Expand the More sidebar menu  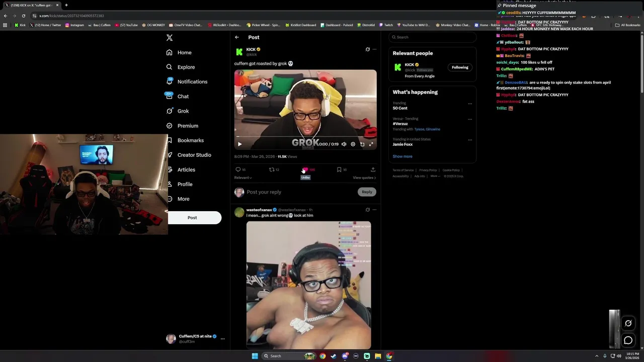pos(179,199)
